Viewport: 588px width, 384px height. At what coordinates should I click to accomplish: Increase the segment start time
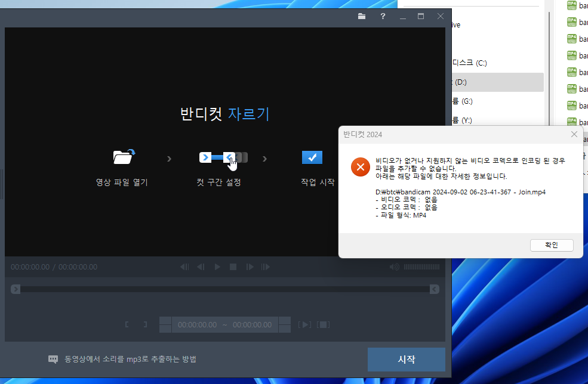click(x=165, y=321)
